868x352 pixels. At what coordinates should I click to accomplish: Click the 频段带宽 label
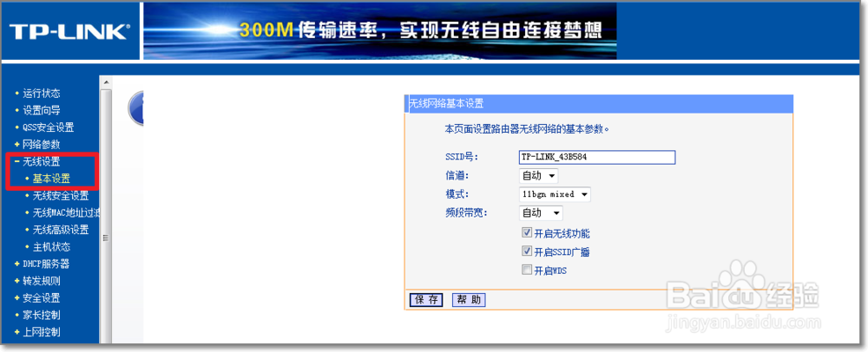point(466,212)
